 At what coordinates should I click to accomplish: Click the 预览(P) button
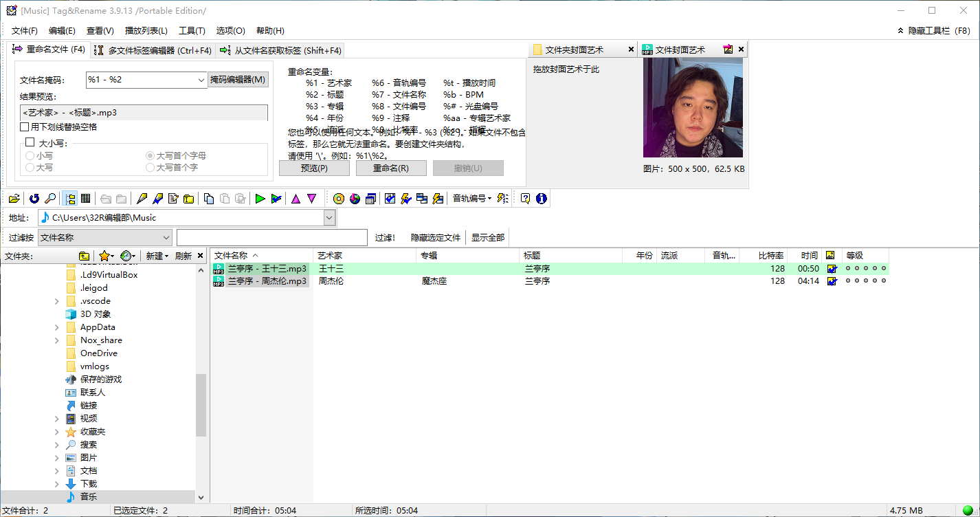(x=313, y=168)
